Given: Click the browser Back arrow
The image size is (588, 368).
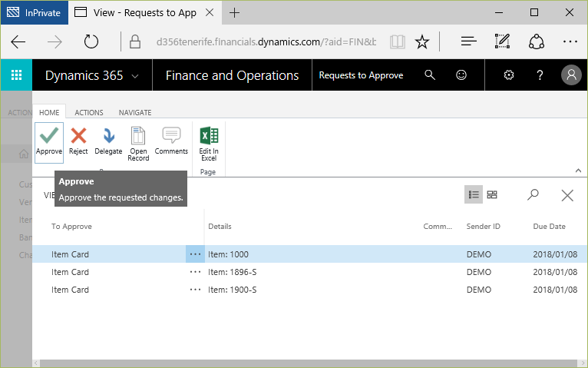Looking at the screenshot, I should [18, 41].
